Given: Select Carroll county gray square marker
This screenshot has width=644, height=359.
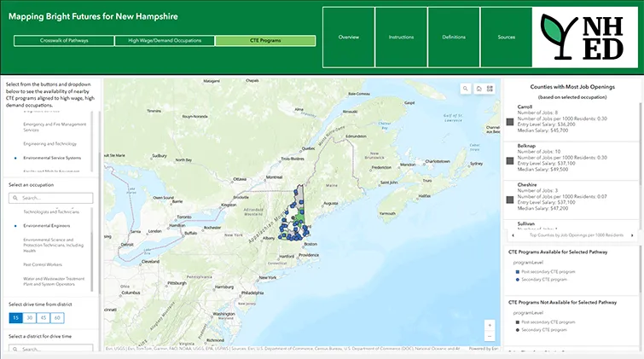Looking at the screenshot, I should coord(510,122).
